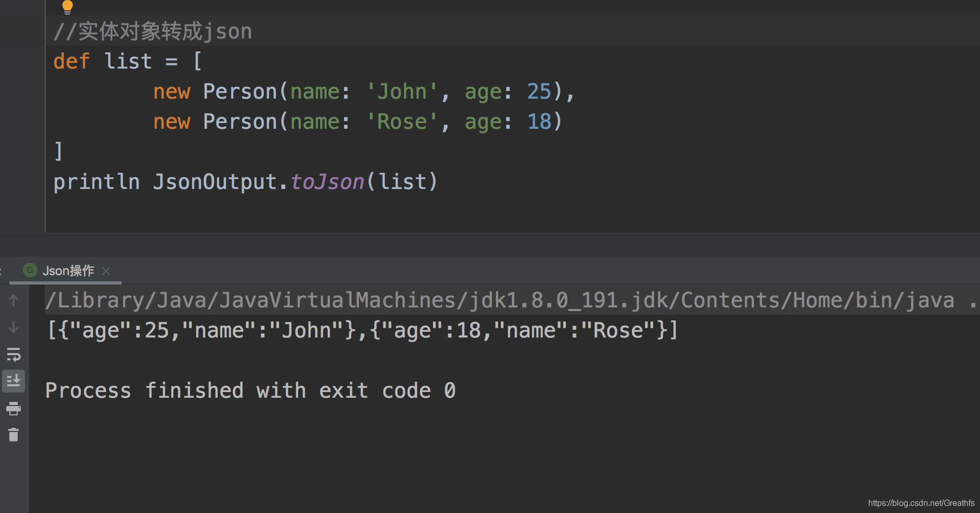980x513 pixels.
Task: Close the Json操作 run tab
Action: click(106, 271)
